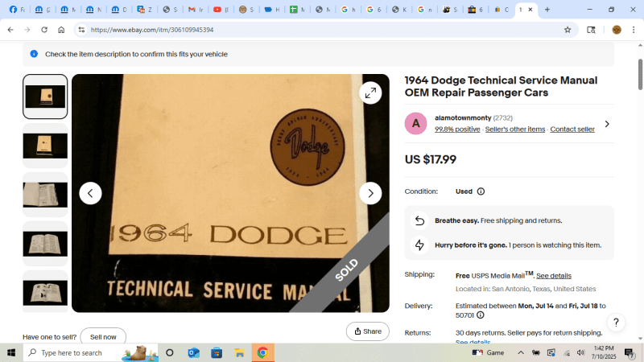Select the third thumbnail showing index page
Screen dimensions: 644x362
click(45, 195)
